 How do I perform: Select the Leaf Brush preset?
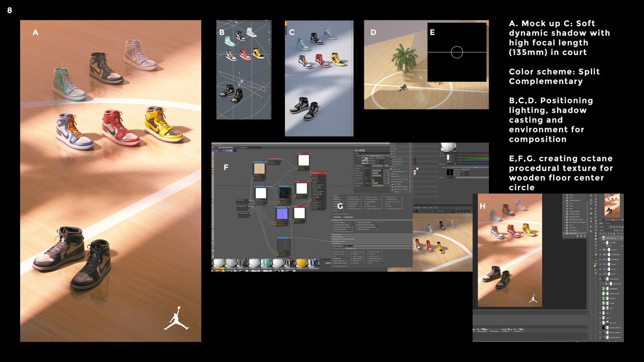pos(507,330)
